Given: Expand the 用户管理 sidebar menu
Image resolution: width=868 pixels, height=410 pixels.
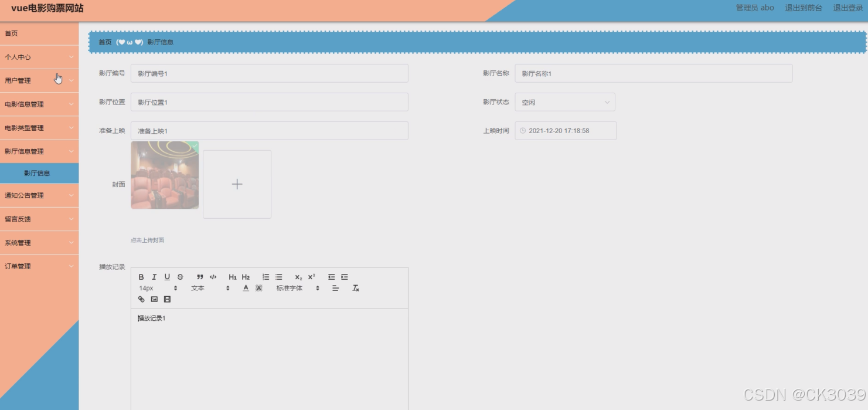Looking at the screenshot, I should (39, 80).
